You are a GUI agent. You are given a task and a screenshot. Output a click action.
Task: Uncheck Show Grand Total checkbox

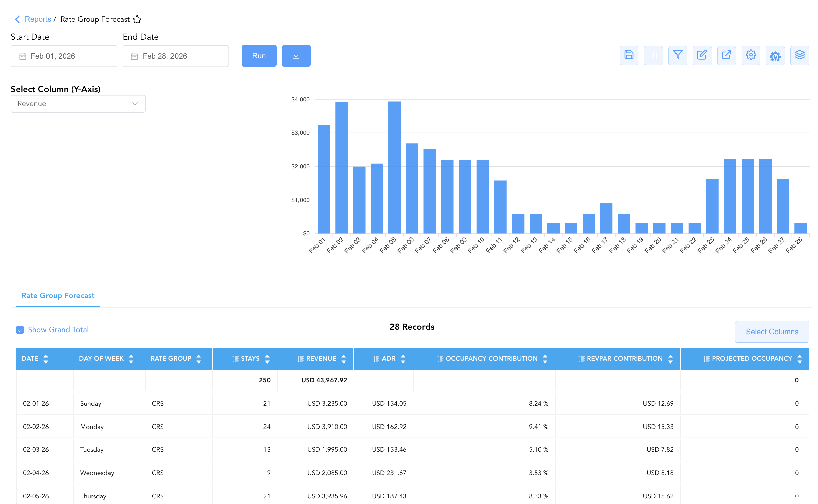(20, 329)
